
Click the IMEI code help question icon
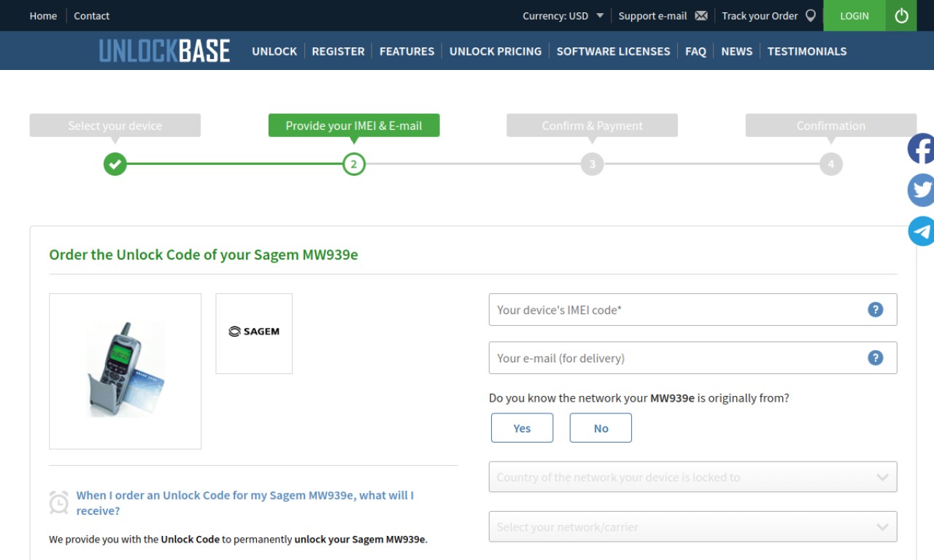point(876,310)
